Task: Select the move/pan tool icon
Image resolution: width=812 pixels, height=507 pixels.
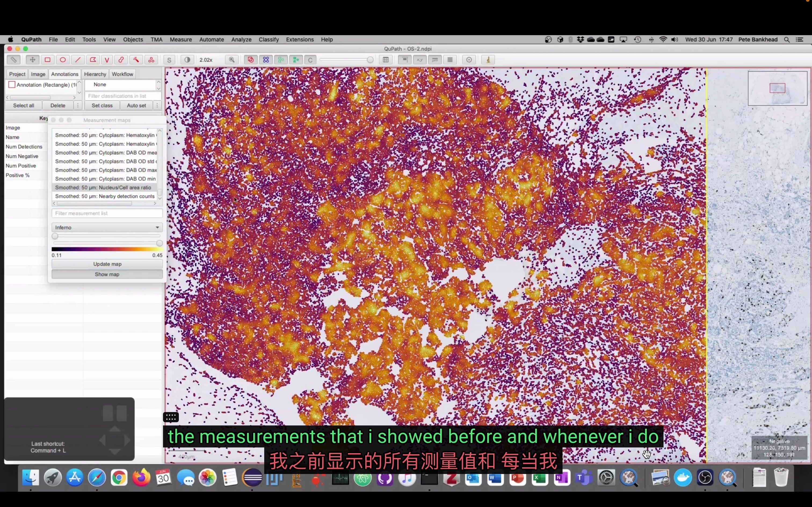Action: click(x=33, y=60)
